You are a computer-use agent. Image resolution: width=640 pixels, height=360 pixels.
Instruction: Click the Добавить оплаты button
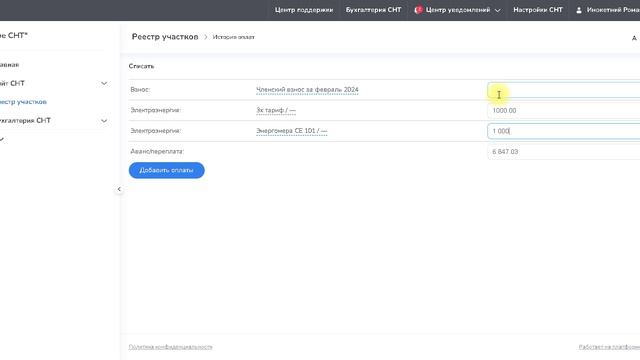[x=167, y=170]
